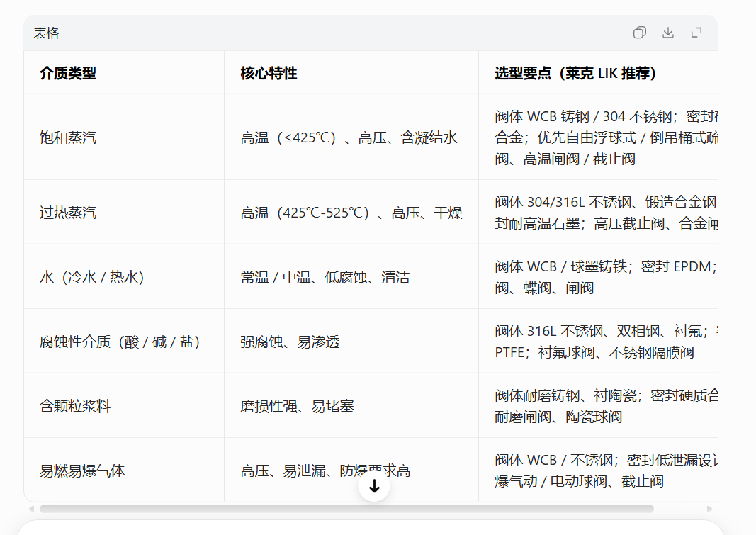
Task: Click the table's horizontal scrollbar thumb
Action: click(x=346, y=509)
